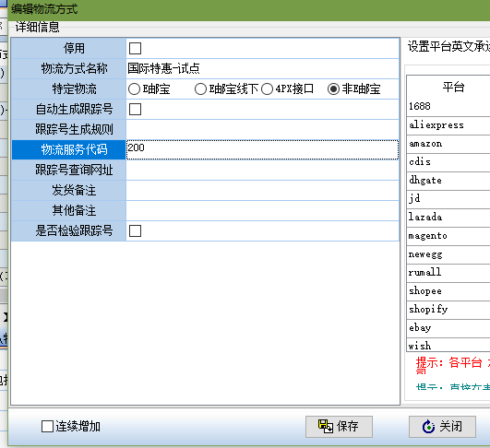Viewport: 490px width, 448px height.
Task: Check the 是否检验跟踪号 box
Action: pos(135,231)
